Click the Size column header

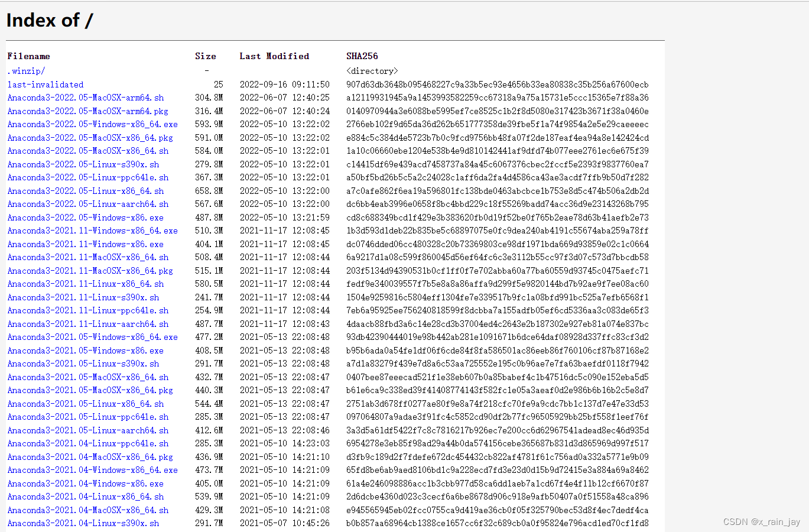pyautogui.click(x=206, y=56)
